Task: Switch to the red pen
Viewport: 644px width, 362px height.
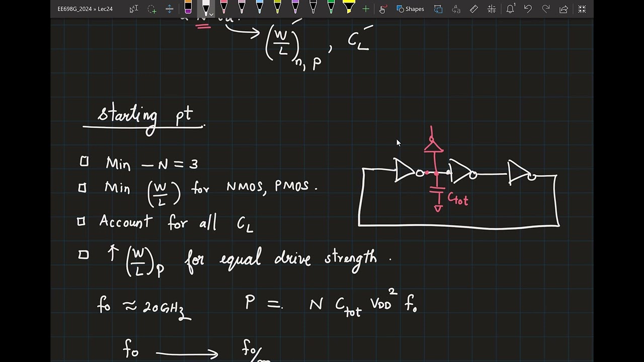Action: pyautogui.click(x=224, y=7)
